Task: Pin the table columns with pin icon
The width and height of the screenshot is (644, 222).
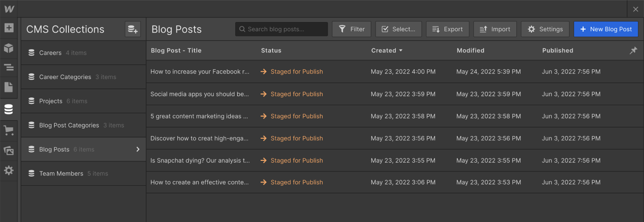Action: click(633, 51)
